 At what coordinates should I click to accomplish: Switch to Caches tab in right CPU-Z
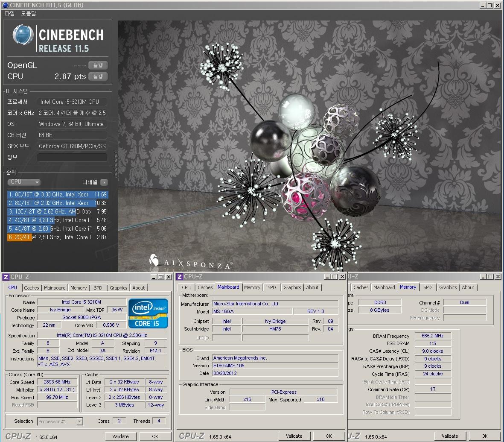pyautogui.click(x=361, y=287)
